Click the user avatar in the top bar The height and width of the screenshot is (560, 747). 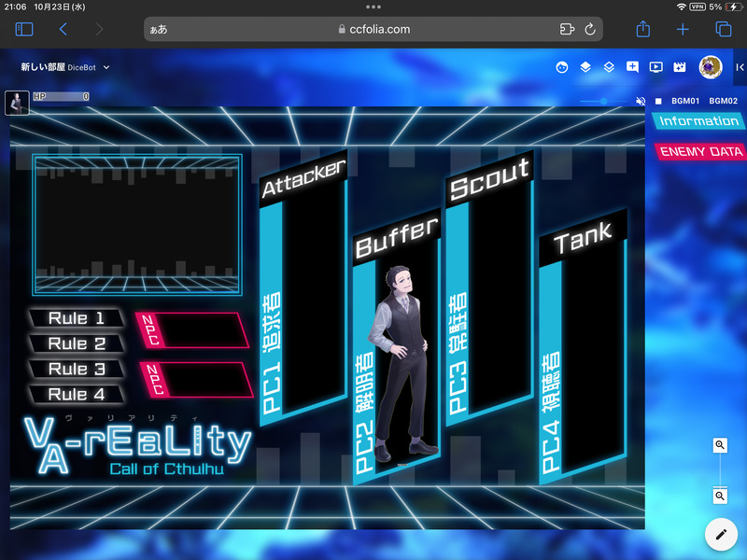tap(711, 67)
